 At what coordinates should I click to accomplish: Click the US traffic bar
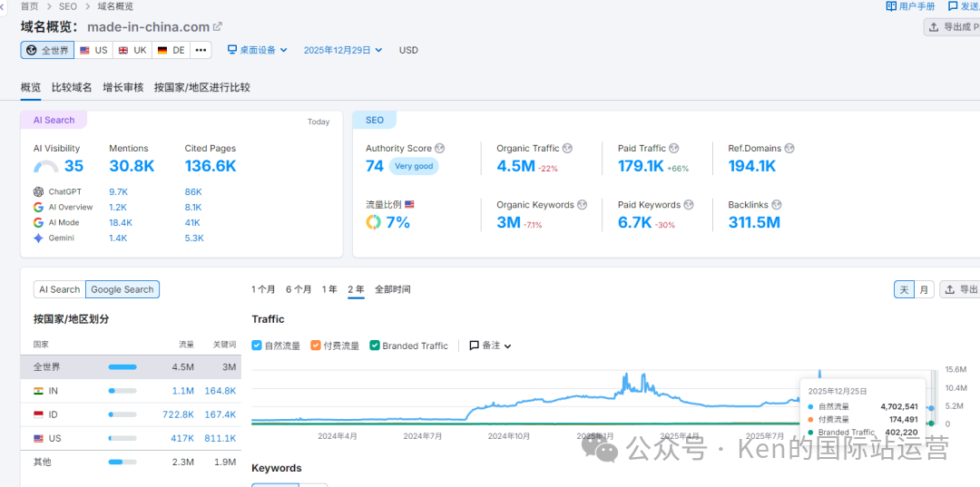tap(122, 438)
